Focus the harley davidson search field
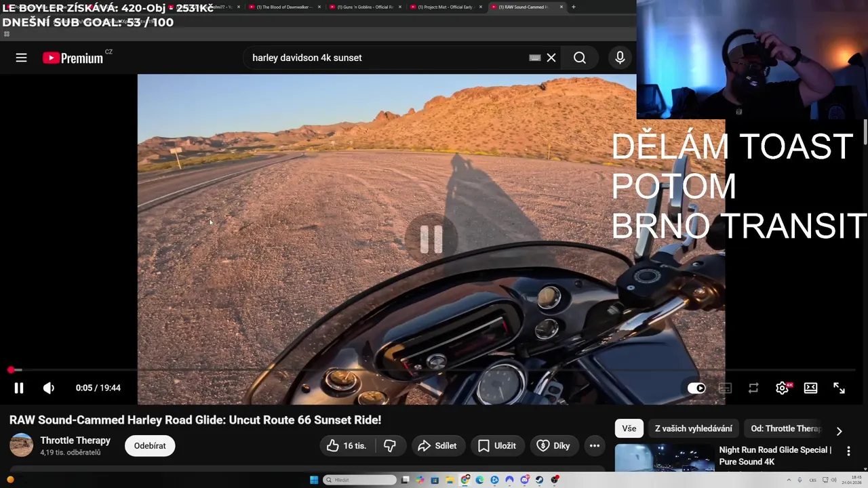868x488 pixels. click(387, 58)
